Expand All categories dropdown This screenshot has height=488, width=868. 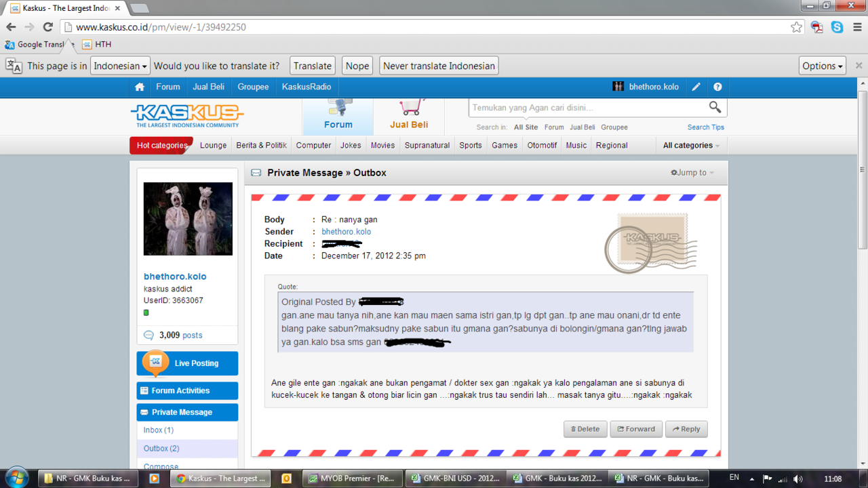tap(690, 145)
